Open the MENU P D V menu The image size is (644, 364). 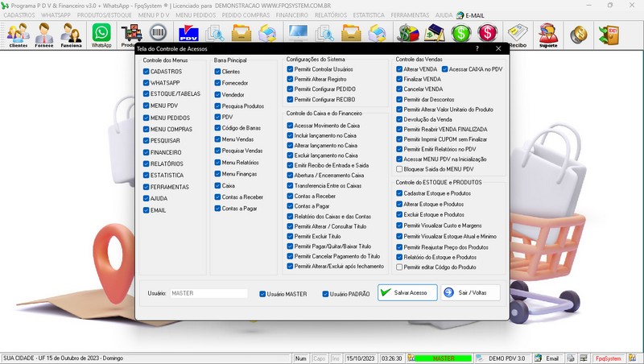(x=154, y=15)
